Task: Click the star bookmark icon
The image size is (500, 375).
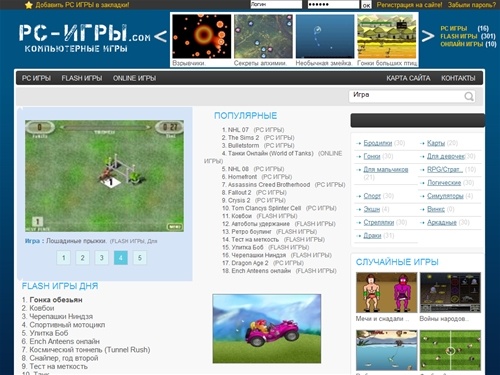Action: tap(29, 5)
